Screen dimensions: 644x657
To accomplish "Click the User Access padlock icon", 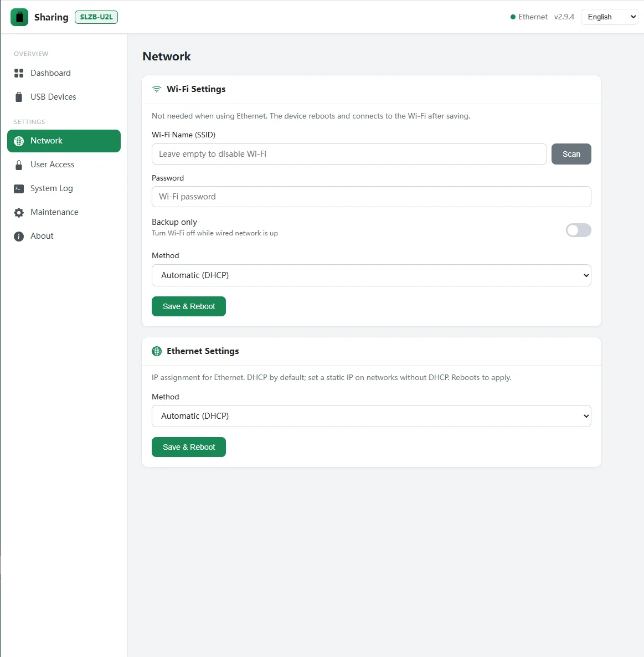I will (19, 165).
